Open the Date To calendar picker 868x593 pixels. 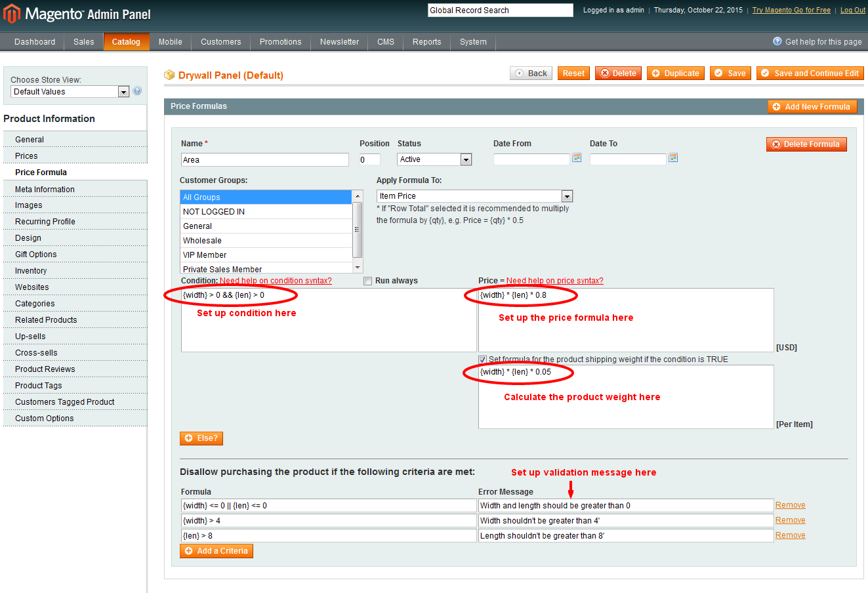672,158
